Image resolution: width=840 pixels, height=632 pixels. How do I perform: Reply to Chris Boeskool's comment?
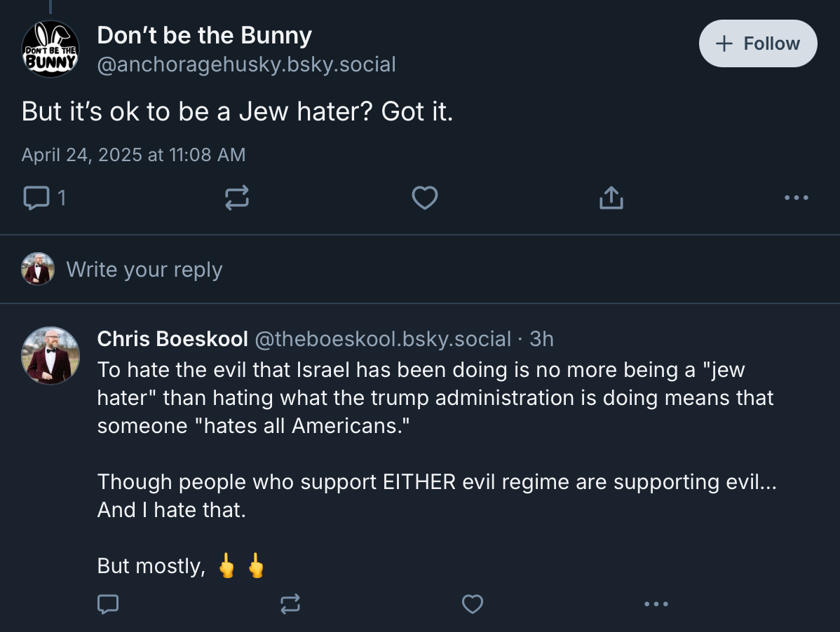click(108, 603)
